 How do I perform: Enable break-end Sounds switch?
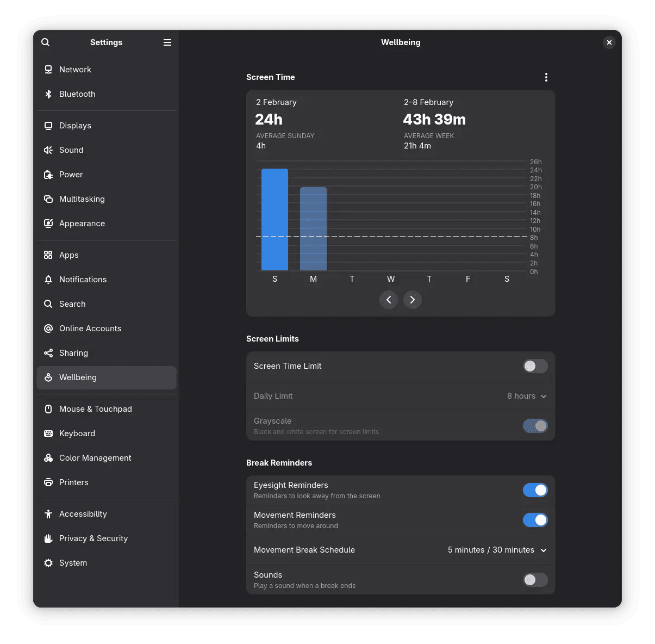[535, 580]
